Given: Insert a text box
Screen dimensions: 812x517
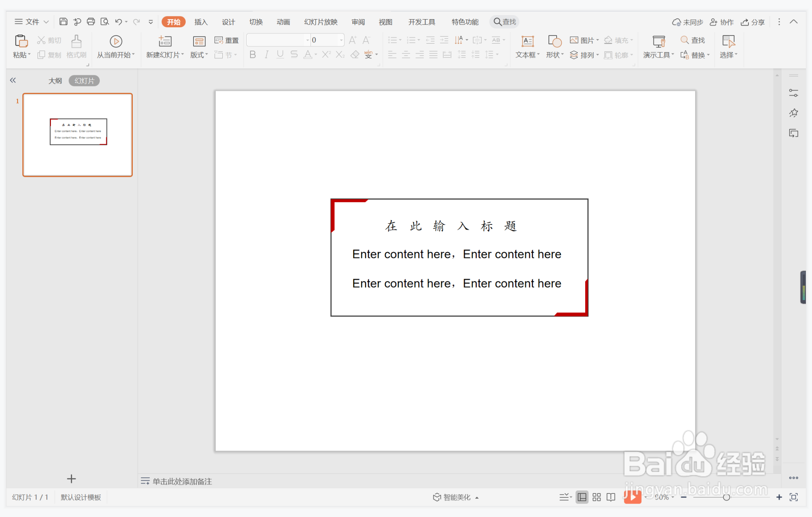Looking at the screenshot, I should pos(527,42).
